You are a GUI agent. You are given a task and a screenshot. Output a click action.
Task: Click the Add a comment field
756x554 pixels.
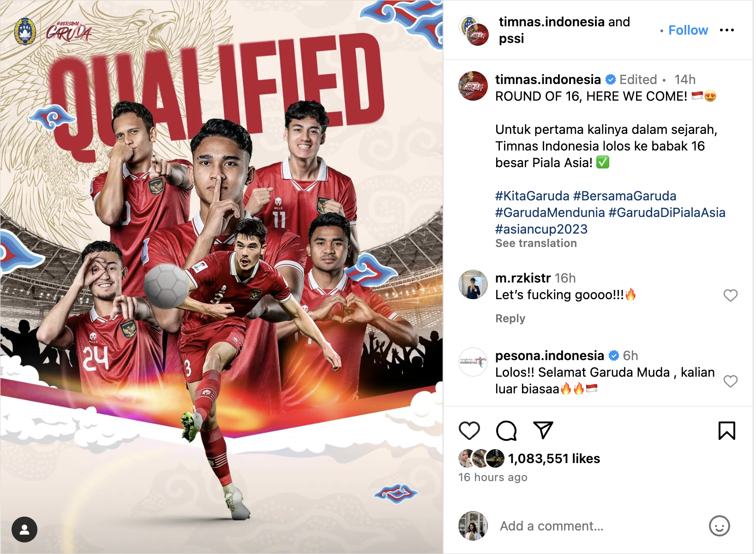pos(600,526)
